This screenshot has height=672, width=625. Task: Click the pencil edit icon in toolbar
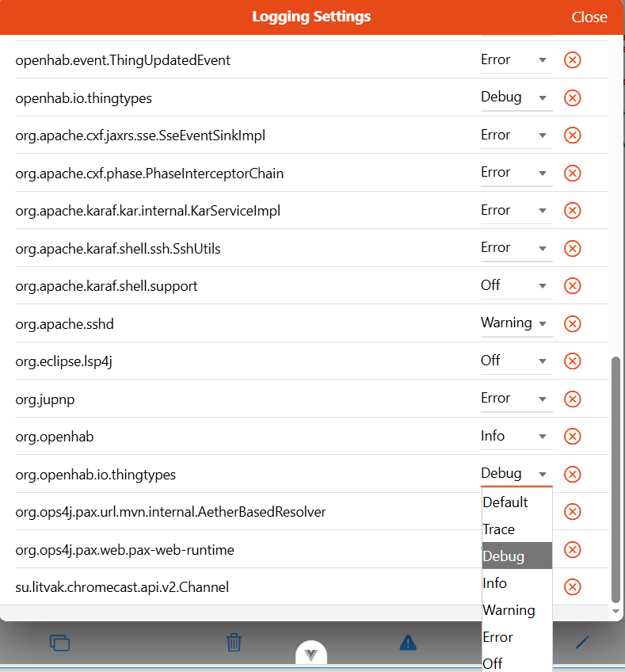[x=582, y=643]
